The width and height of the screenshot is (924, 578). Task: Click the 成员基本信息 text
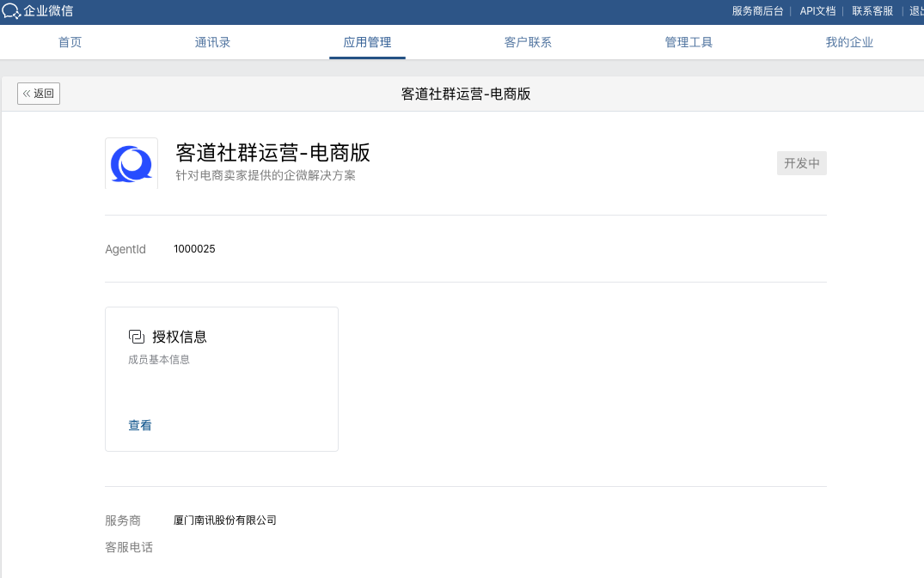tap(159, 360)
